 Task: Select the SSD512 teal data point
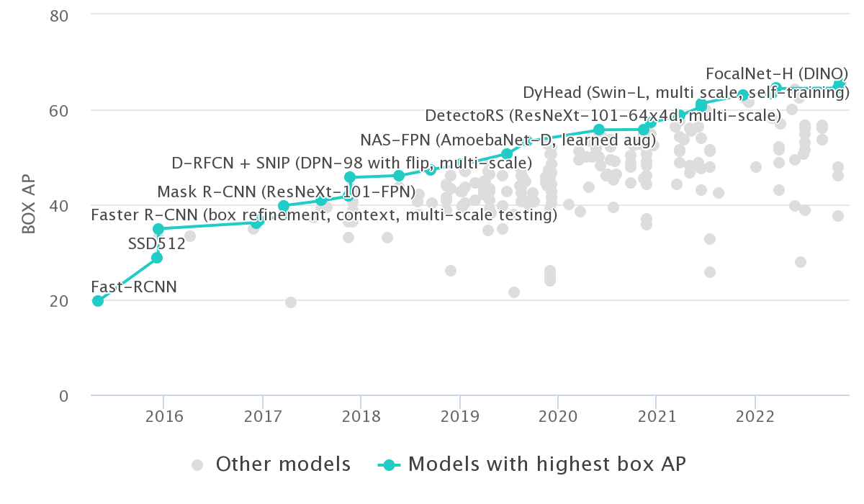click(157, 258)
